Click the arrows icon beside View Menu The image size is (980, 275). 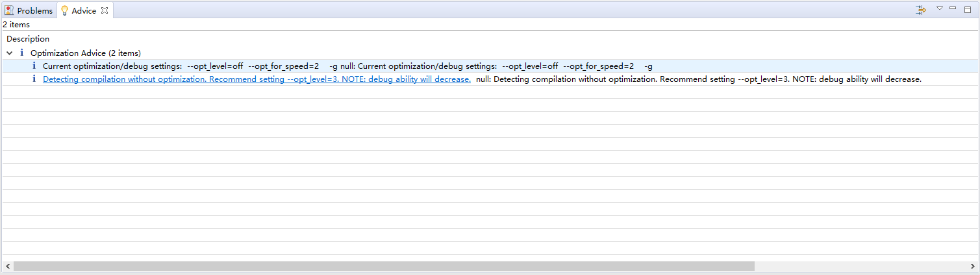[x=920, y=10]
